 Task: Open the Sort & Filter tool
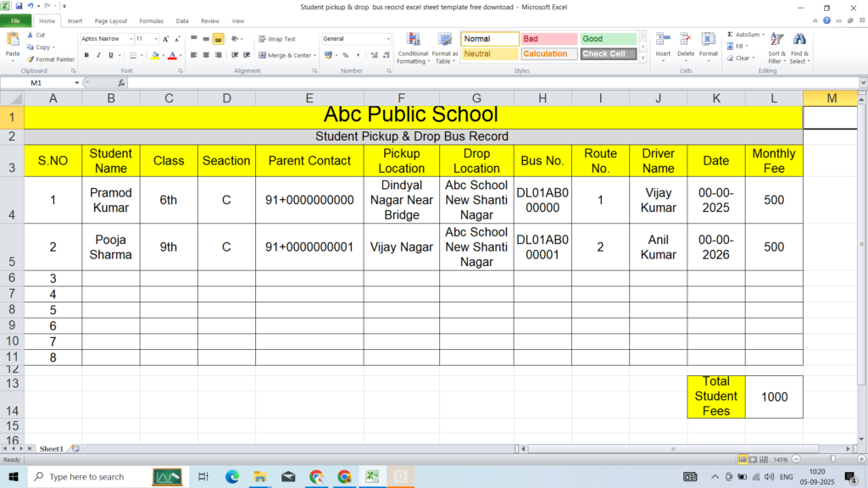[x=776, y=47]
